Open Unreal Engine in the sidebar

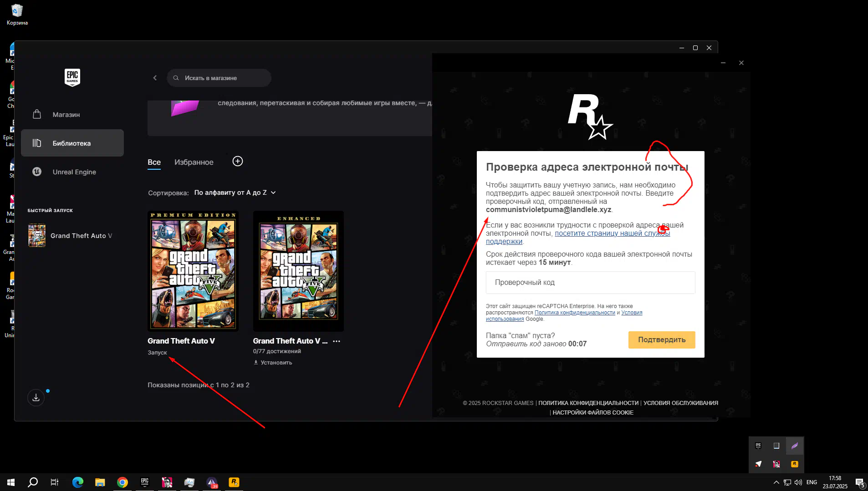pyautogui.click(x=72, y=172)
